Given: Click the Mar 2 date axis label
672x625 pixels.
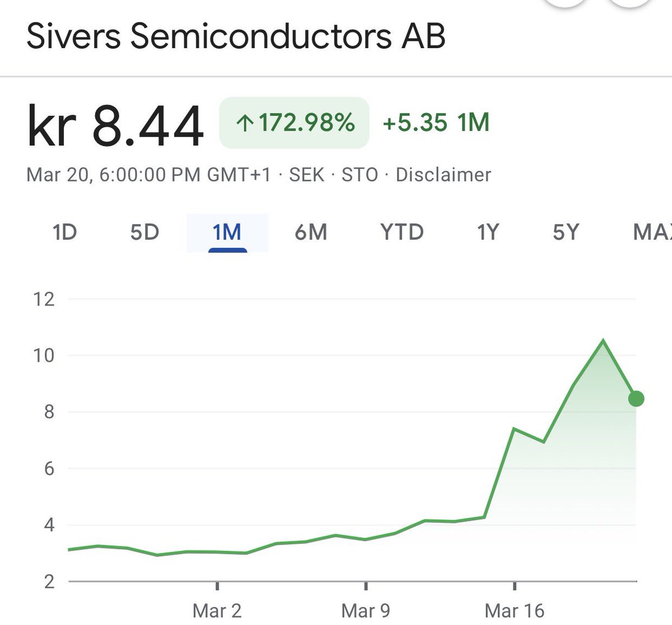Looking at the screenshot, I should (x=217, y=610).
